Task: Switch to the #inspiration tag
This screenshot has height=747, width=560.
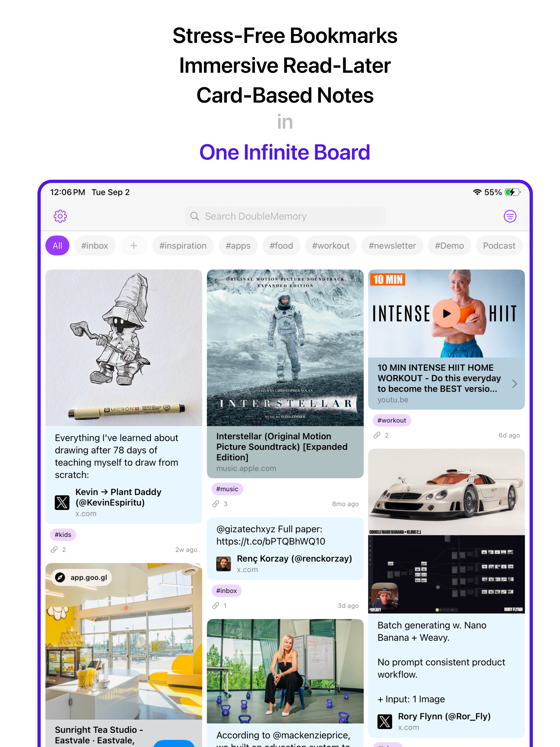Action: tap(183, 245)
